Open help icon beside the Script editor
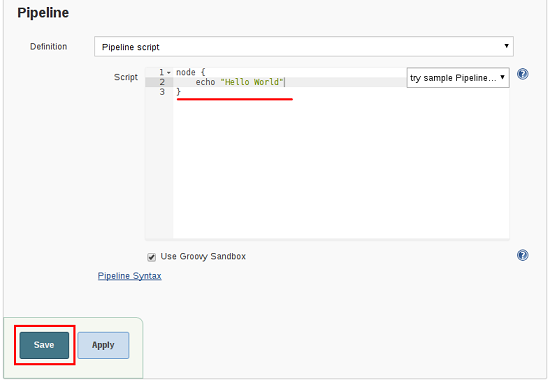Image resolution: width=550 pixels, height=382 pixels. (522, 74)
